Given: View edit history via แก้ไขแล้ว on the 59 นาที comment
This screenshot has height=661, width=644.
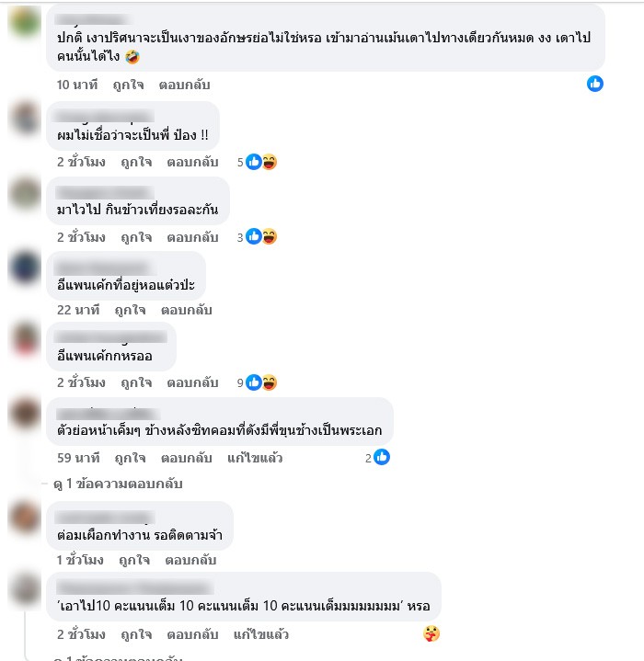Looking at the screenshot, I should pos(255,458).
